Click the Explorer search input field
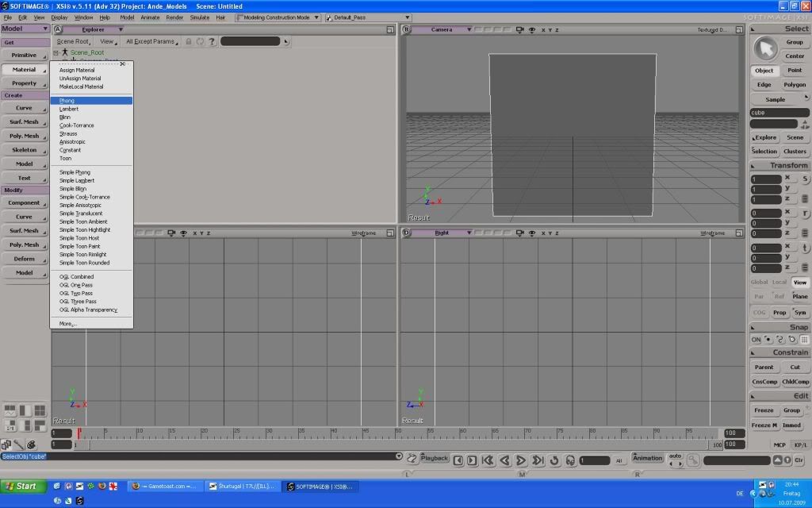 [x=250, y=41]
